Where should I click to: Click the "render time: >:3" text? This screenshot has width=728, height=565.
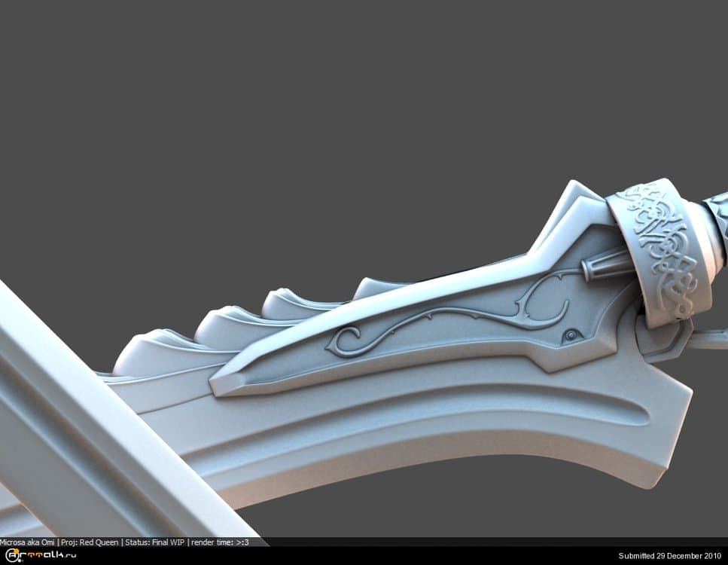(221, 541)
